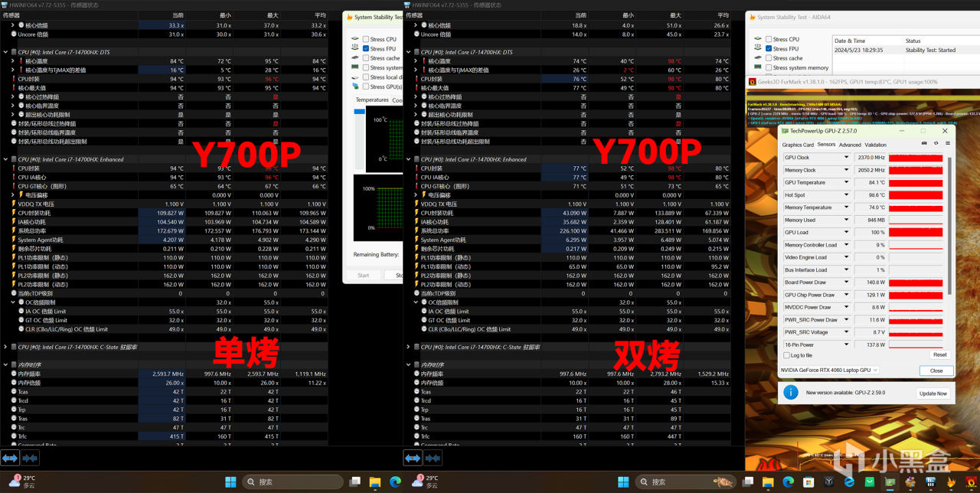Enable Stress local disks in left AIDA64
The width and height of the screenshot is (980, 493).
[366, 77]
